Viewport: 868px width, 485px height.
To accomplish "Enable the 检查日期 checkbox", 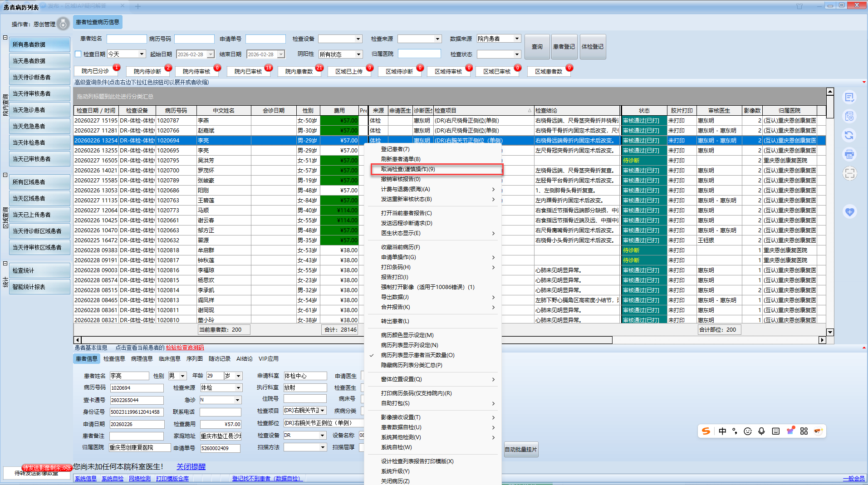I will point(78,54).
